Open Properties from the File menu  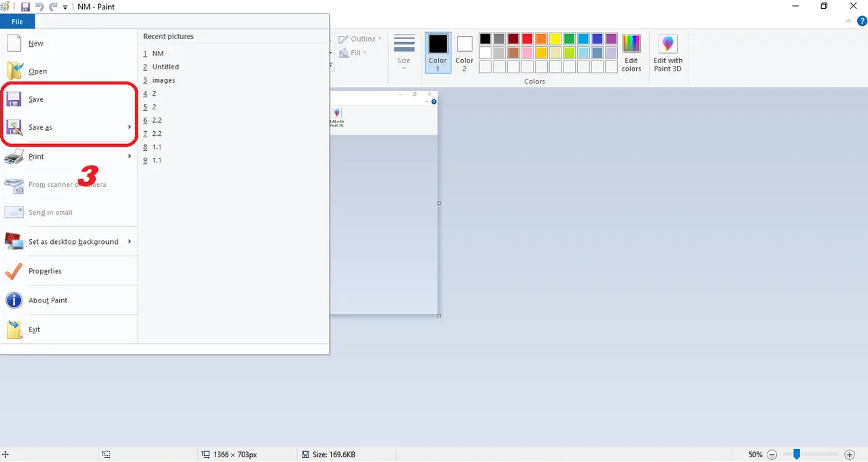(69, 271)
